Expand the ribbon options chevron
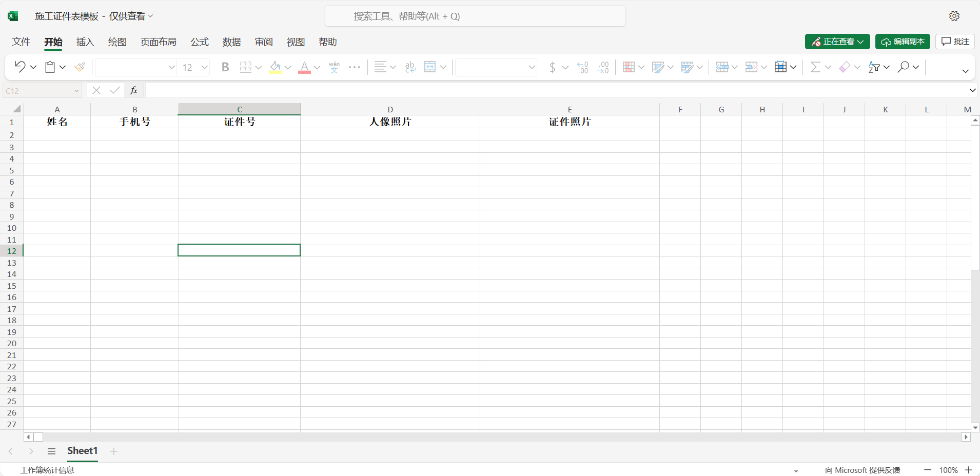This screenshot has height=476, width=980. (965, 71)
